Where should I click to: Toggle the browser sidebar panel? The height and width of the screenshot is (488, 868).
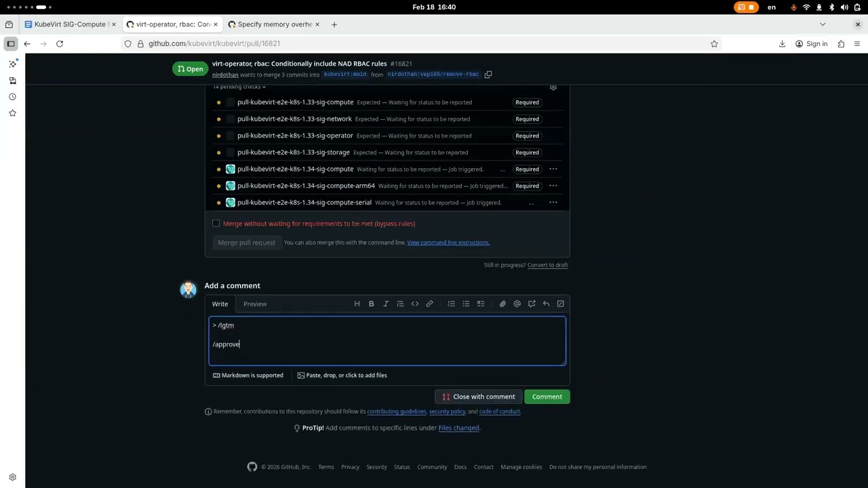(x=11, y=43)
